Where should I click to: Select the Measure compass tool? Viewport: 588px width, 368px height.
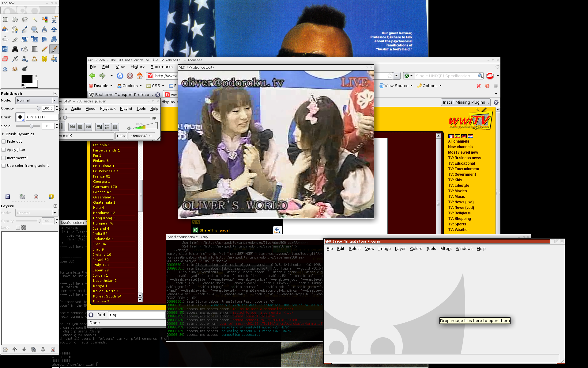point(44,29)
